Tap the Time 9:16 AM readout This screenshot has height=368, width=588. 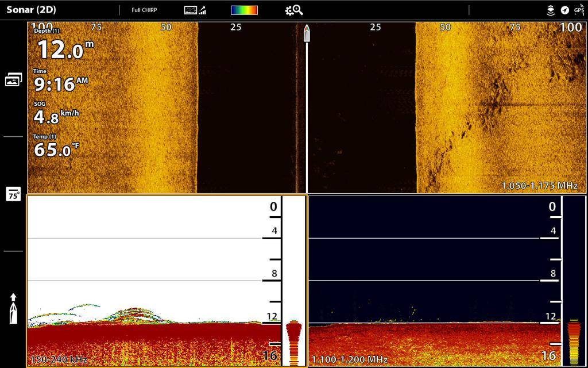click(61, 80)
